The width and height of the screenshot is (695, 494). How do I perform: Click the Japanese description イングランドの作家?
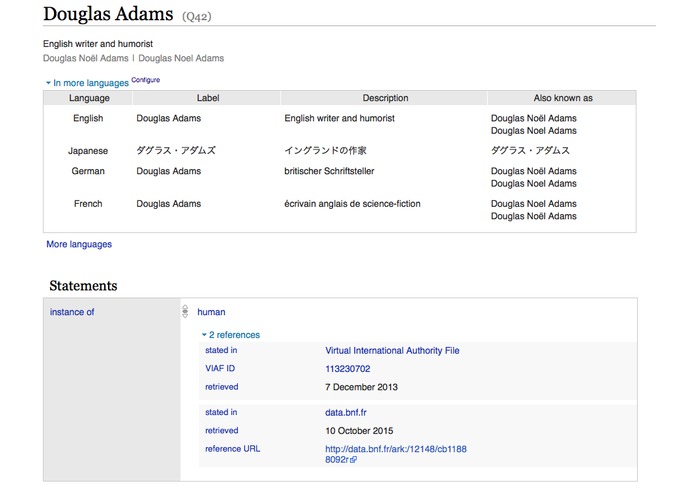pyautogui.click(x=325, y=151)
